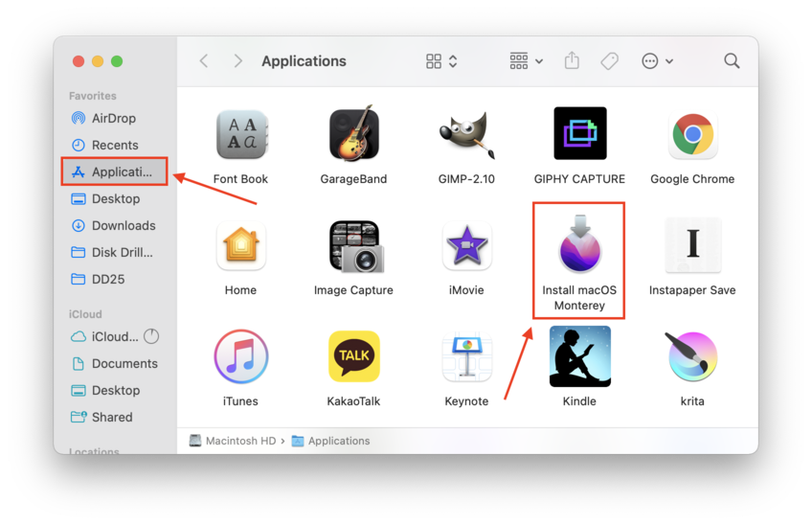The height and width of the screenshot is (525, 812).
Task: Select the Instapaper Save app icon
Action: tap(692, 245)
